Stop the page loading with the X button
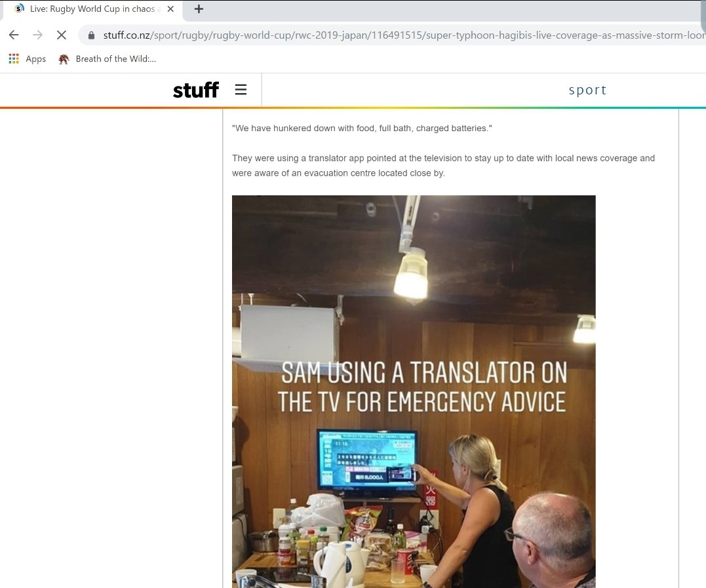 coord(62,35)
